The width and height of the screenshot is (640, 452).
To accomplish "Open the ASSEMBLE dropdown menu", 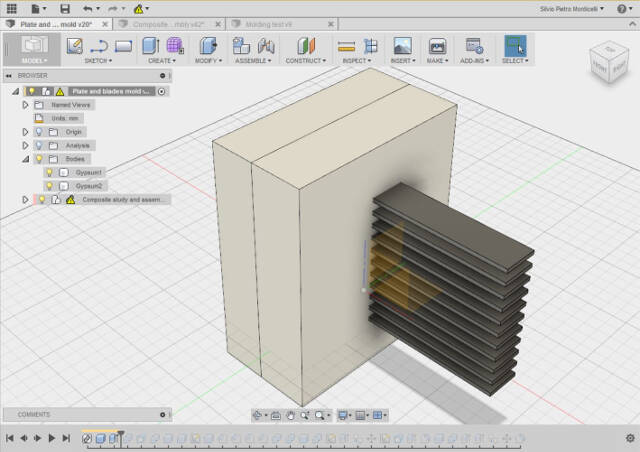I will coord(253,60).
